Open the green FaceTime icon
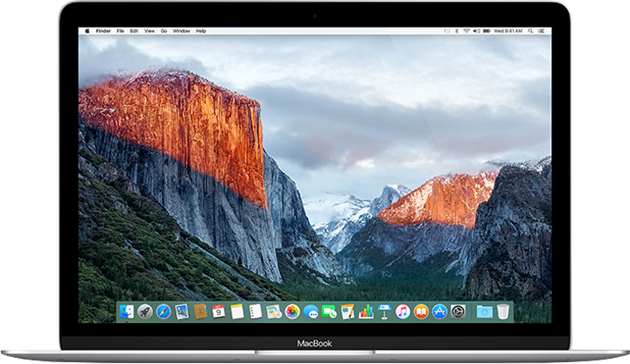This screenshot has height=364, width=630. 330,311
